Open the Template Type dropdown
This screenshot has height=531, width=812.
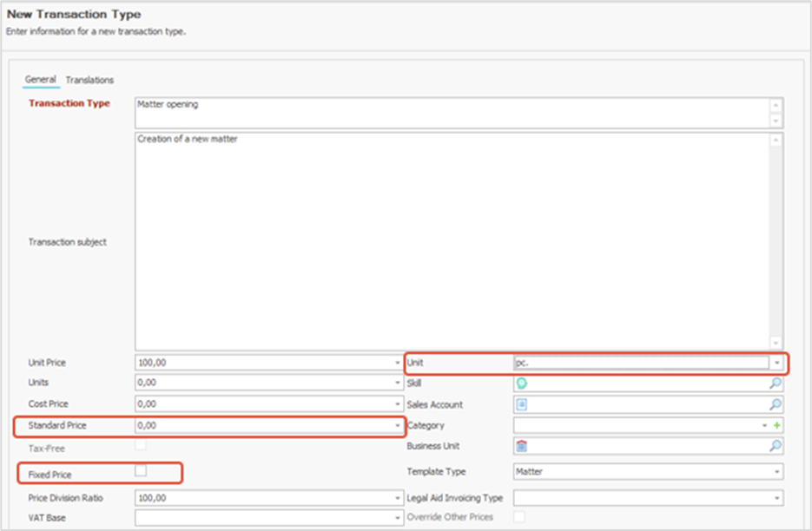[776, 472]
